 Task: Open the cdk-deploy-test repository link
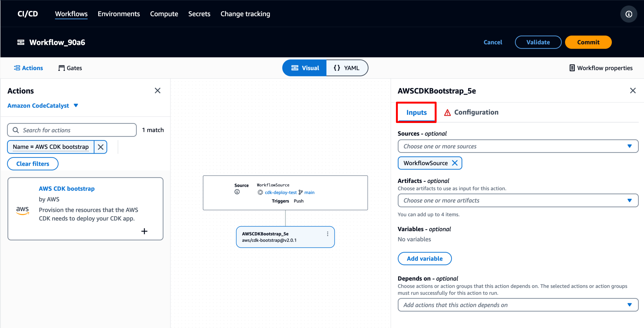pyautogui.click(x=280, y=192)
